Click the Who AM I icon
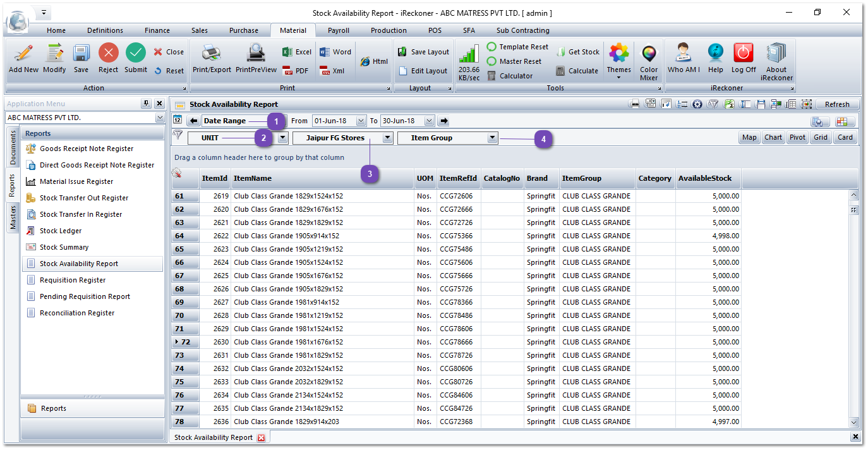 click(x=684, y=60)
